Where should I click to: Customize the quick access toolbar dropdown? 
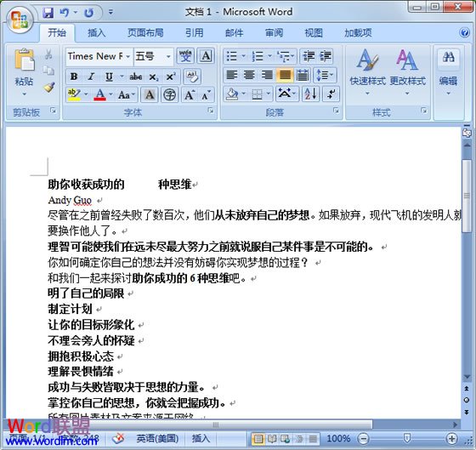click(x=110, y=13)
